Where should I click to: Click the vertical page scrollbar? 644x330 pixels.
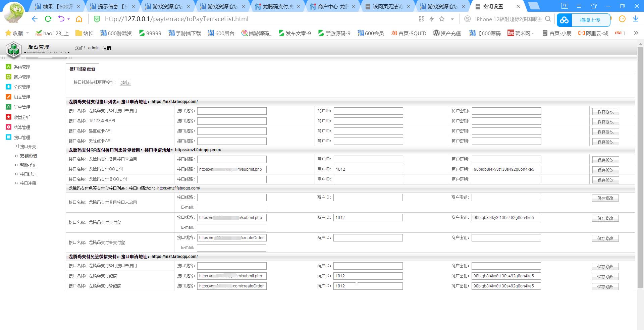point(640,168)
